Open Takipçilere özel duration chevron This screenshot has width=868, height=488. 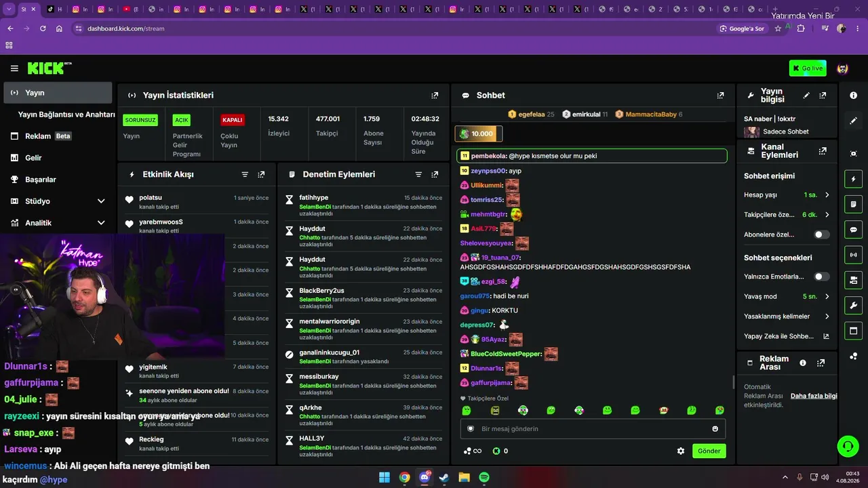[x=827, y=215]
